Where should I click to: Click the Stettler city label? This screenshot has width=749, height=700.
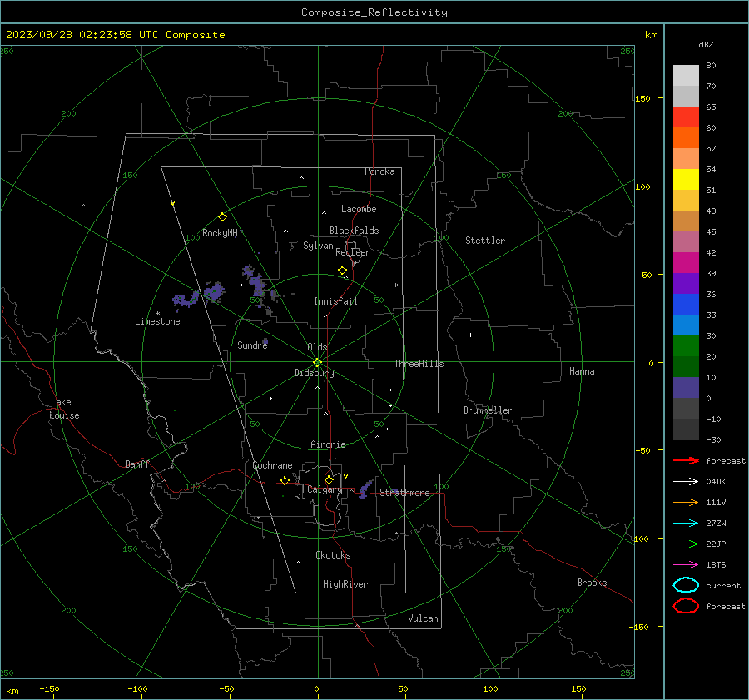485,241
